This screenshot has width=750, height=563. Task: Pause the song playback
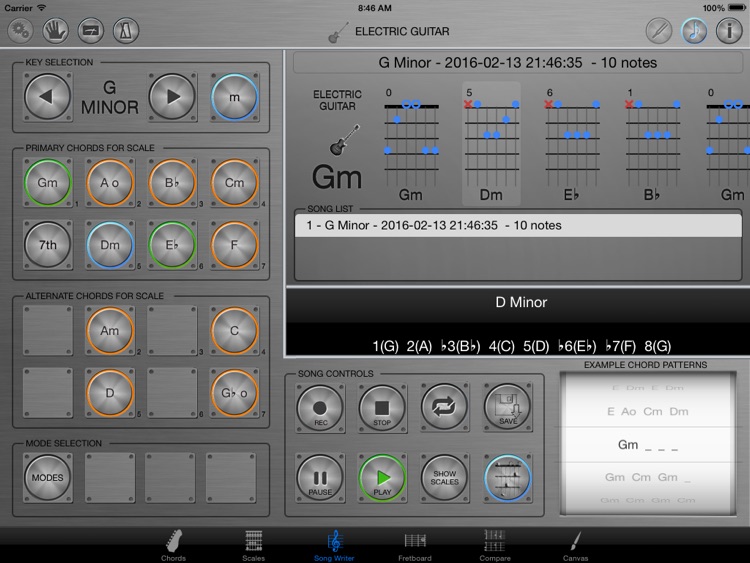(x=320, y=478)
